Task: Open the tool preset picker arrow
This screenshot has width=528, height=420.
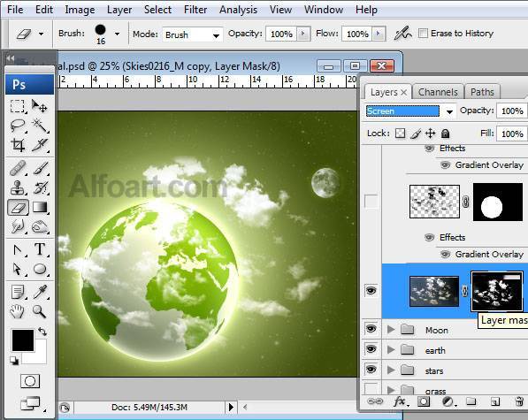Action: (41, 34)
